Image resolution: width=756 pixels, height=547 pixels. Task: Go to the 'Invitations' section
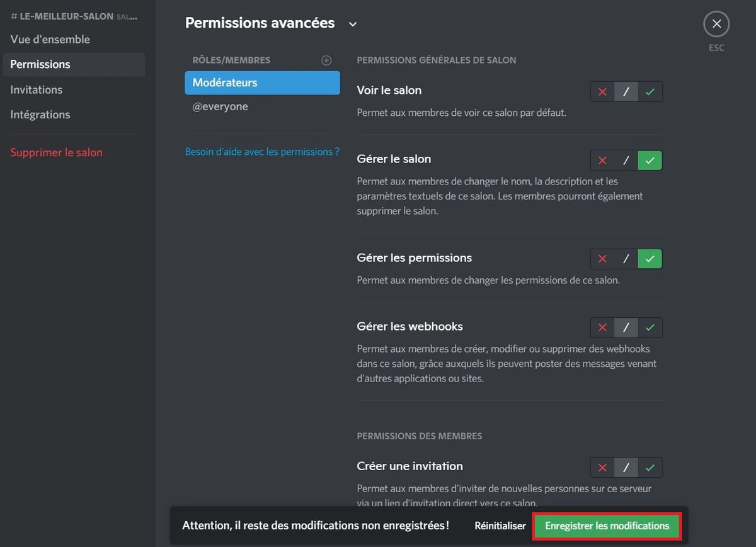74,89
